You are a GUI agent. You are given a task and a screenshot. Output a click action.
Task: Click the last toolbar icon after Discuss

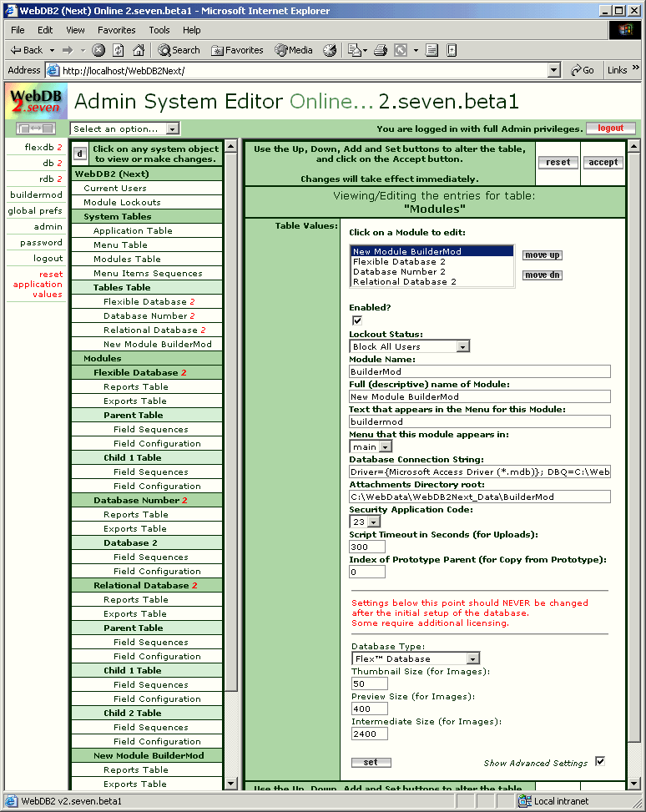(x=452, y=50)
